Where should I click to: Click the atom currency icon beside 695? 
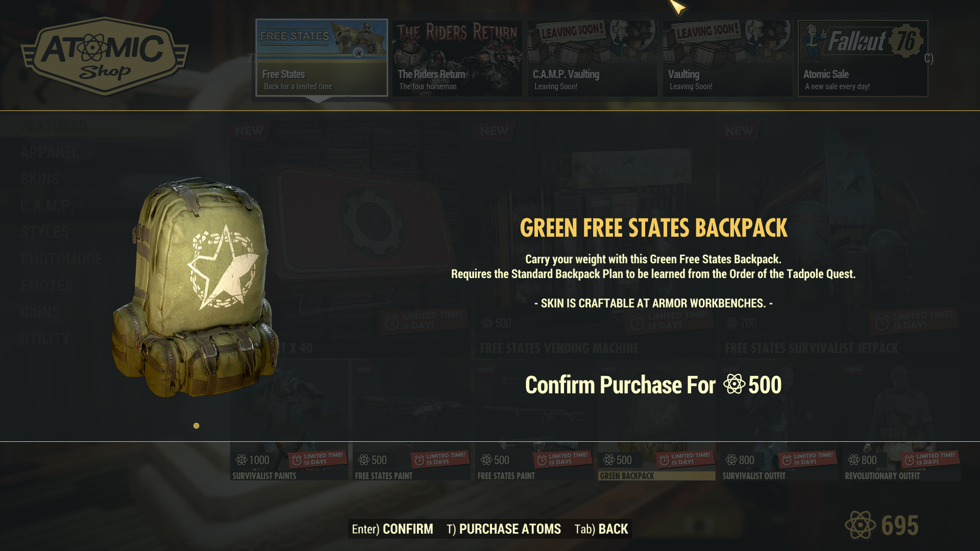tap(860, 525)
